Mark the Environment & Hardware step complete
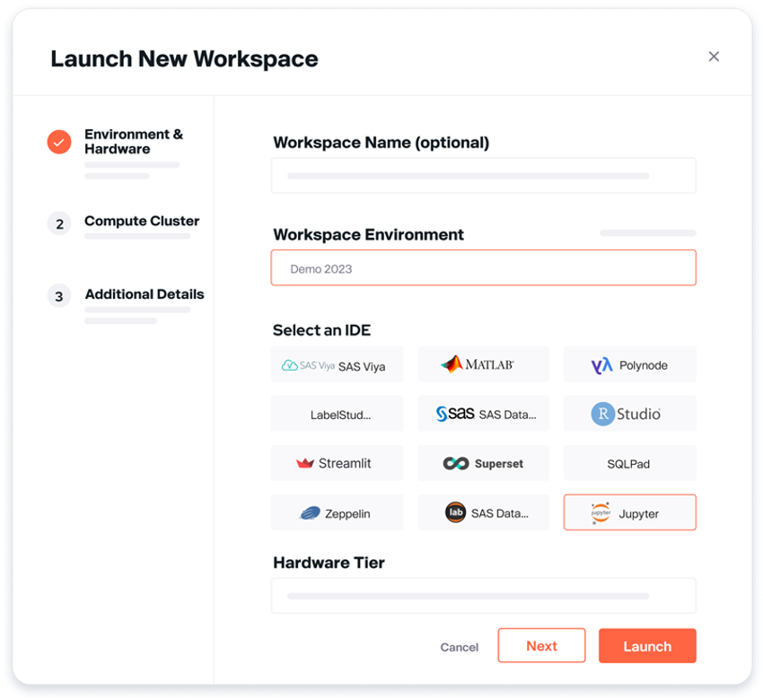Image resolution: width=763 pixels, height=700 pixels. (58, 142)
